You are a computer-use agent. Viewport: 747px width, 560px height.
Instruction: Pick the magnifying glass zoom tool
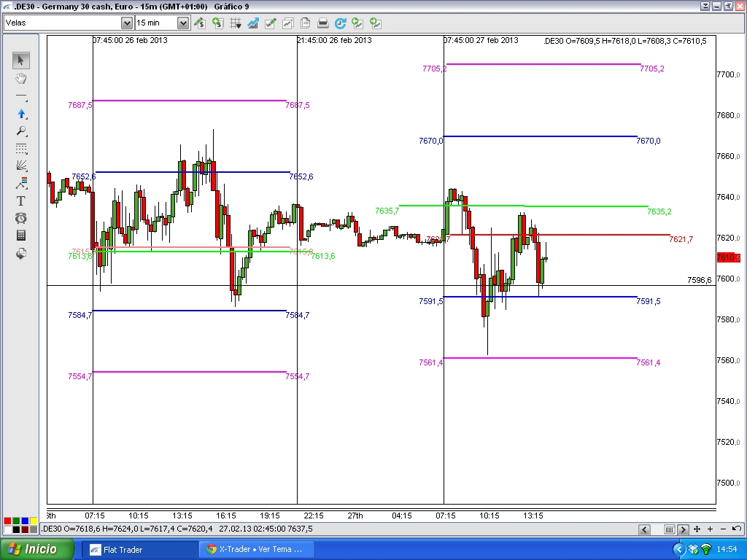click(20, 131)
